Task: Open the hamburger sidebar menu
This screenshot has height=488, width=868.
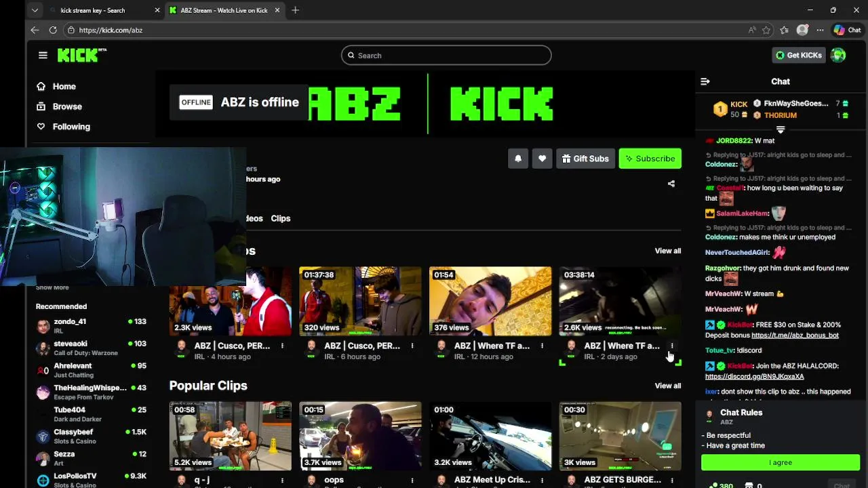Action: [43, 56]
